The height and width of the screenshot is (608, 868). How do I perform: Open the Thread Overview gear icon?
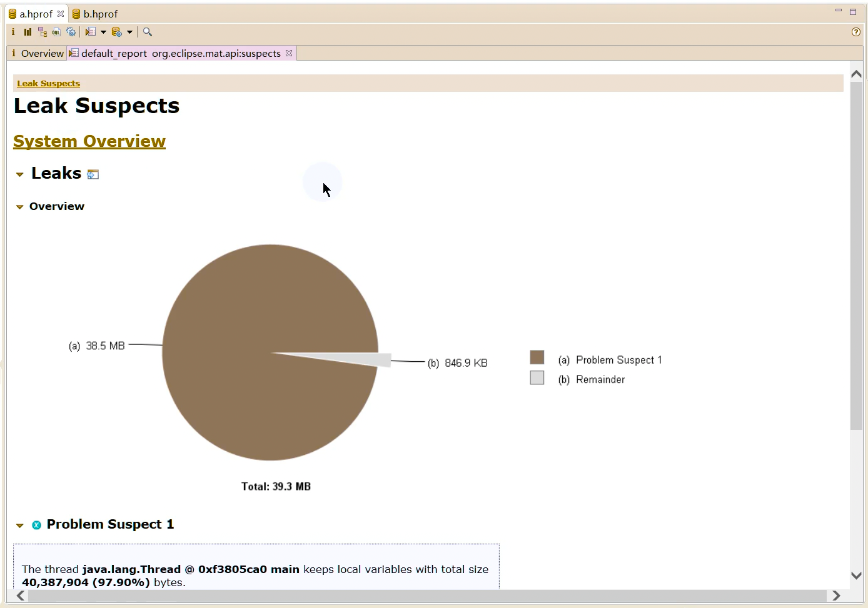pyautogui.click(x=71, y=32)
